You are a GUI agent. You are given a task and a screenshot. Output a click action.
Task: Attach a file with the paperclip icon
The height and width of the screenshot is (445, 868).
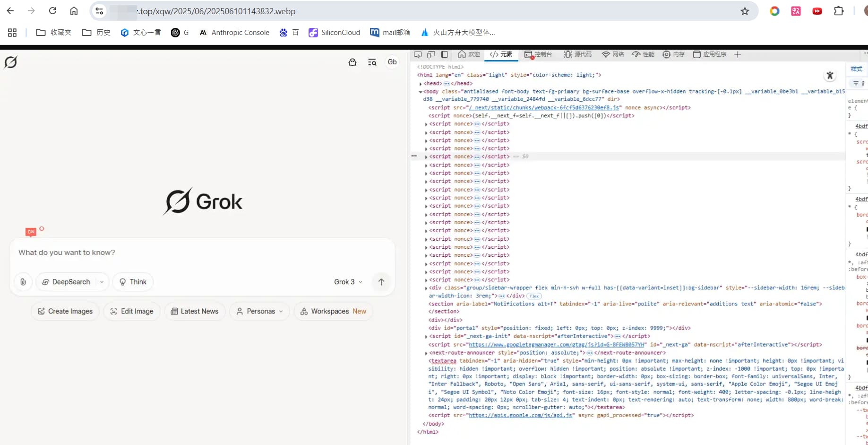(x=23, y=282)
